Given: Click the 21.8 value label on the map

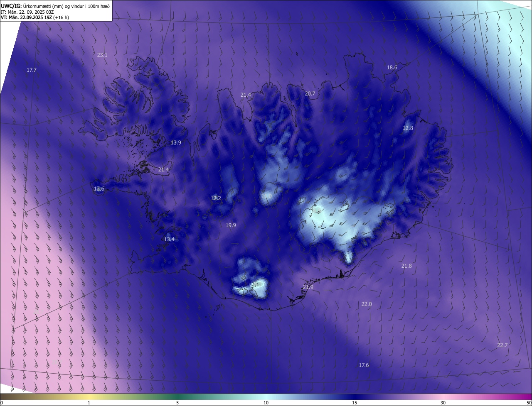Looking at the screenshot, I should click(x=406, y=266).
